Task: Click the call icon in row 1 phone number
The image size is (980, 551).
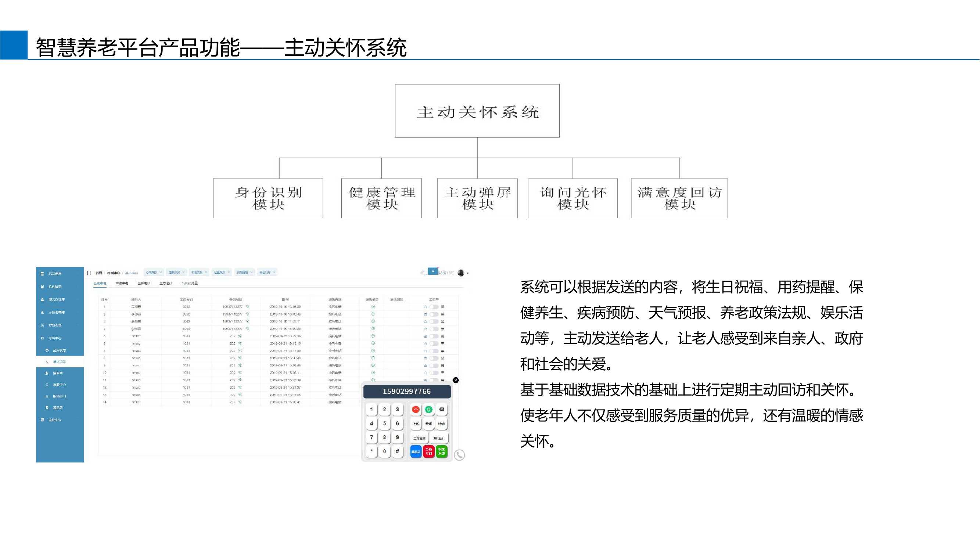Action: point(247,306)
